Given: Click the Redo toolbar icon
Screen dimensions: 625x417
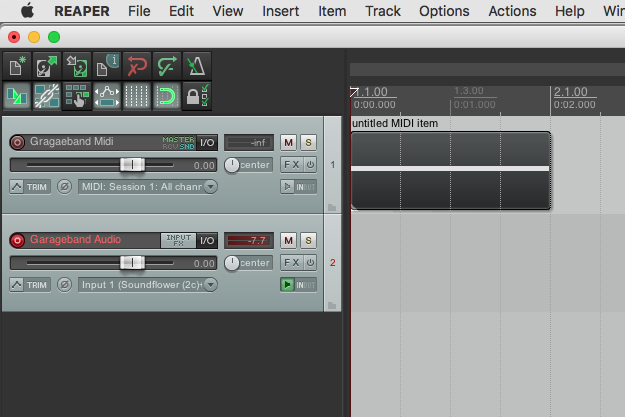Looking at the screenshot, I should [167, 66].
